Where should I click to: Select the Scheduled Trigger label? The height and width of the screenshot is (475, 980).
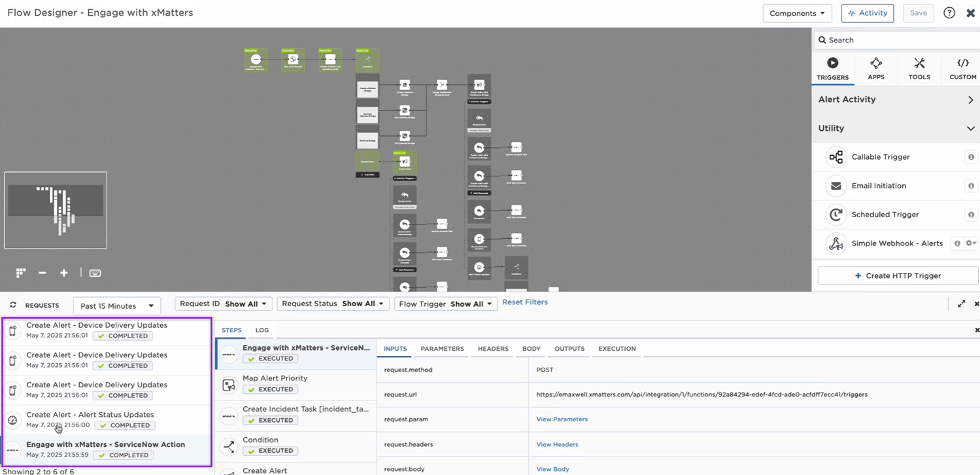coord(885,215)
